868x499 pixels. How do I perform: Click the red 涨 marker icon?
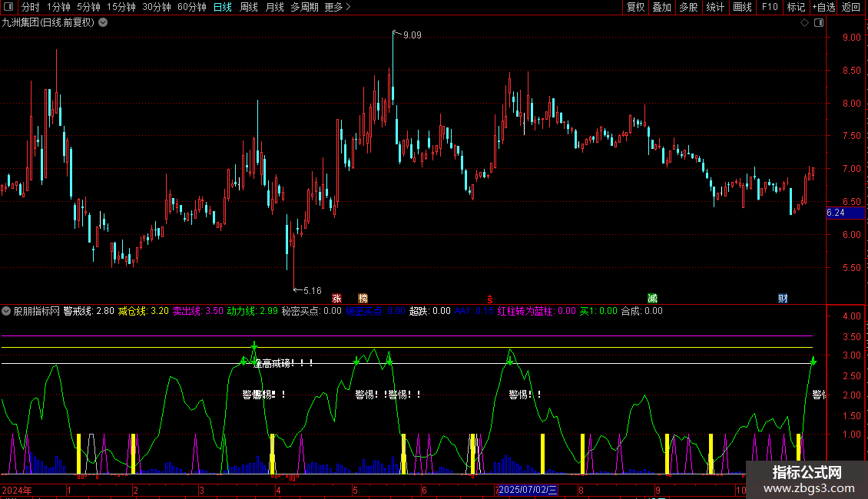point(336,298)
